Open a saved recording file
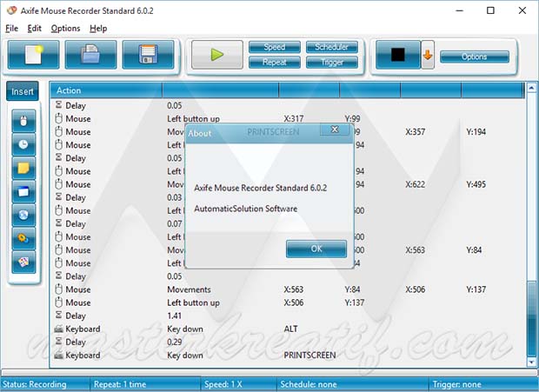Screen dimensions: 539x392 coord(90,55)
